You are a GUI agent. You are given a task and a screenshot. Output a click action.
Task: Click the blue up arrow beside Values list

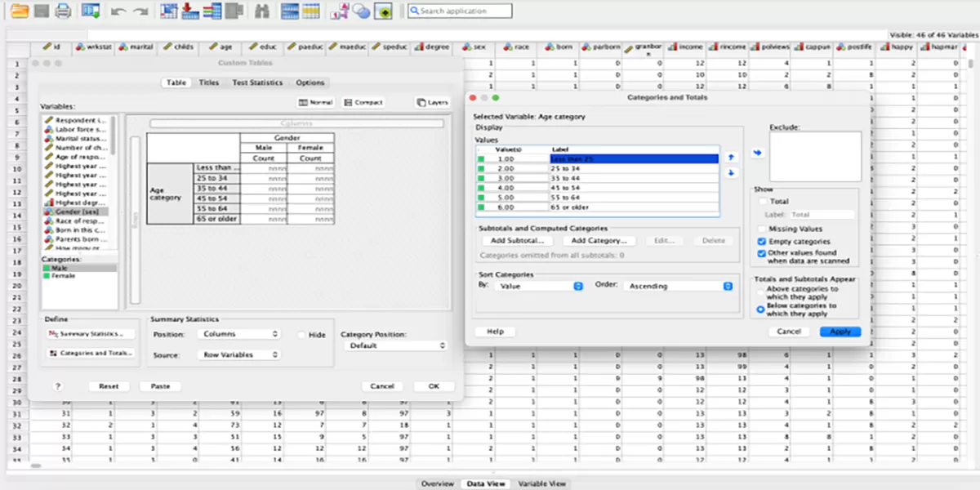731,157
